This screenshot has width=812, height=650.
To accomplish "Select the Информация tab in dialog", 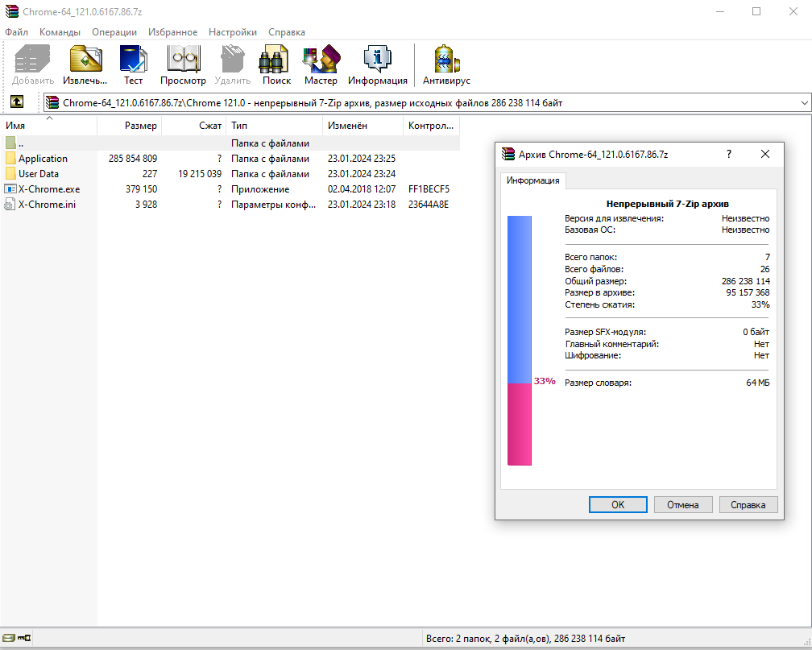I will [532, 180].
